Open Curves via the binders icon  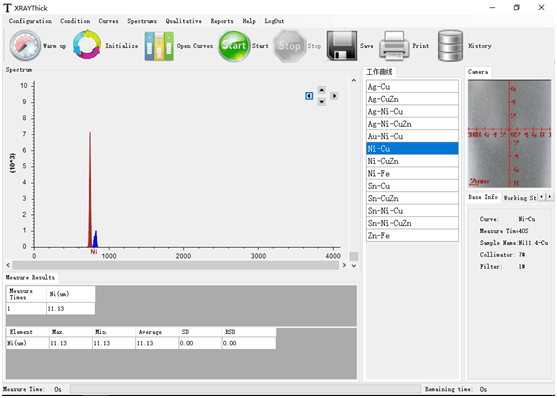tap(159, 46)
